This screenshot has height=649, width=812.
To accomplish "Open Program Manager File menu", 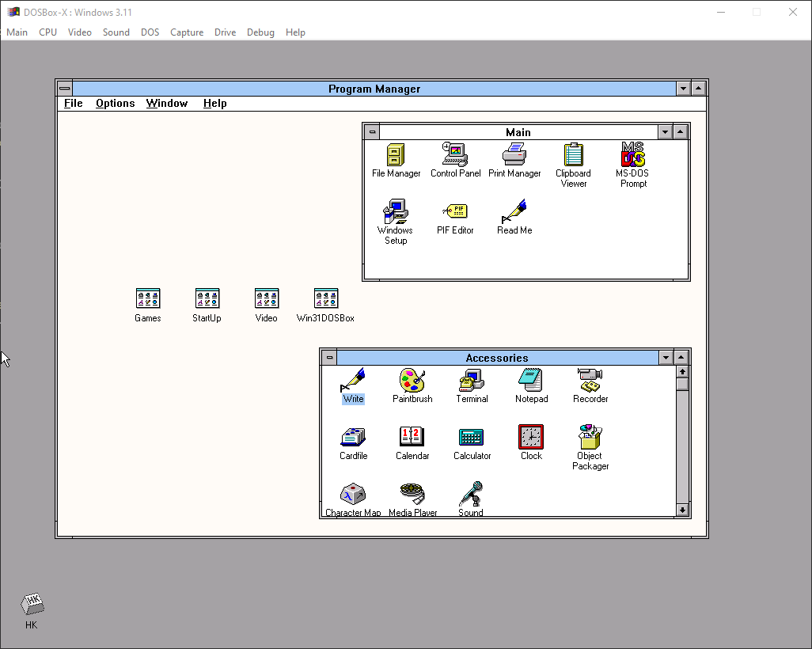I will [73, 104].
